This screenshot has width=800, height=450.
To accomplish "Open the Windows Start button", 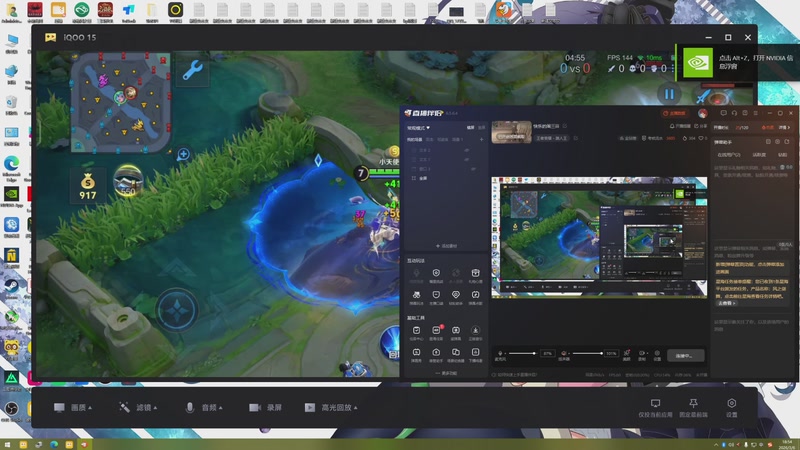I will point(8,444).
